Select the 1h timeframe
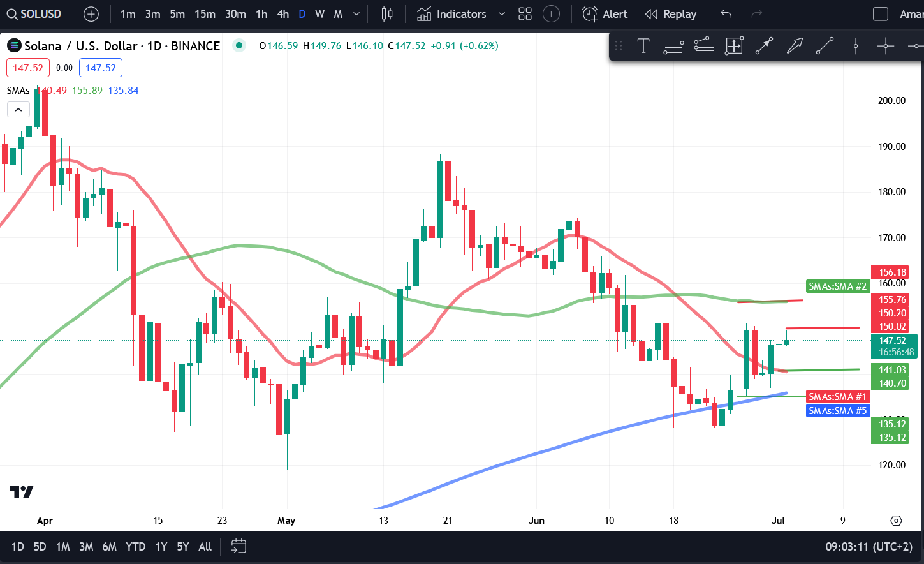The width and height of the screenshot is (924, 564). click(x=261, y=14)
